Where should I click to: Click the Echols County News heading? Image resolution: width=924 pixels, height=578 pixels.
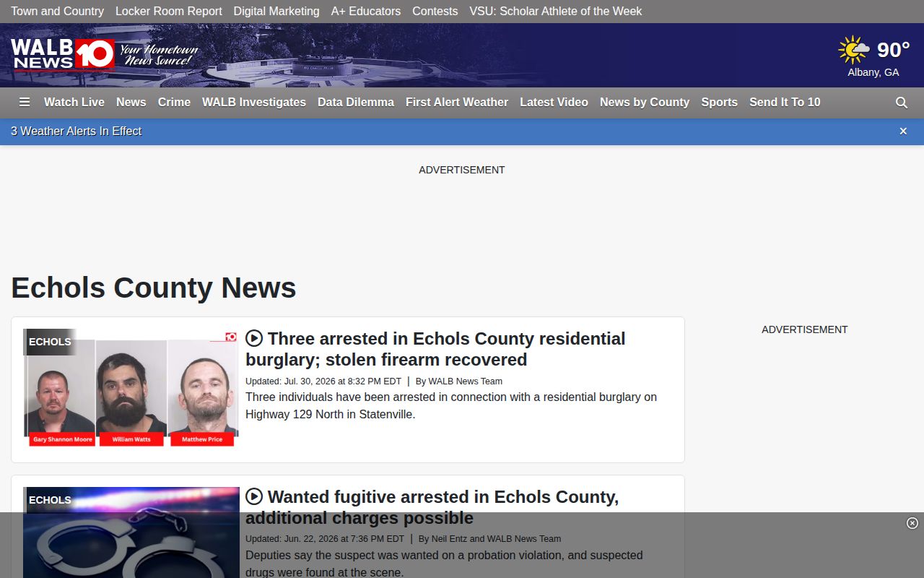click(154, 288)
